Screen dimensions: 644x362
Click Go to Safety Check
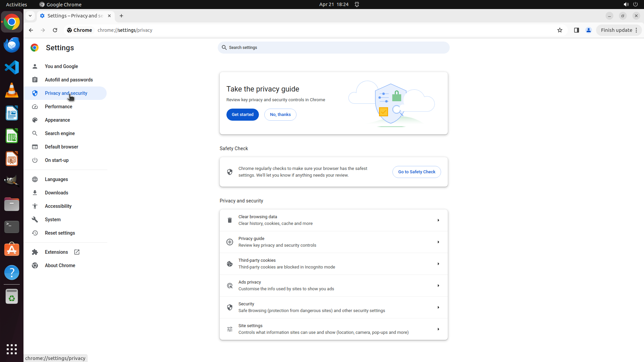[x=417, y=172]
